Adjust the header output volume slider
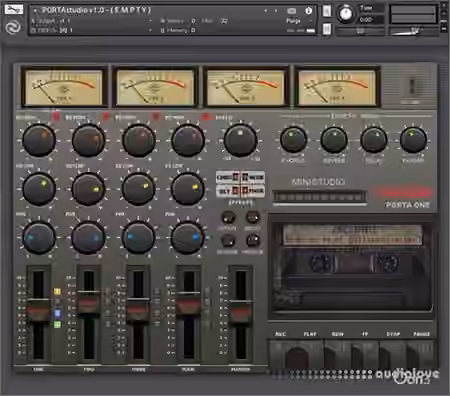Screen dimensions: 450x396 tap(413, 31)
